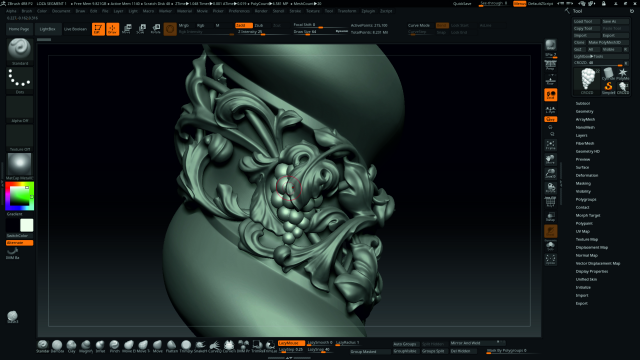This screenshot has height=360, width=640.
Task: Select the Scale transform icon in top shelf
Action: point(141,29)
